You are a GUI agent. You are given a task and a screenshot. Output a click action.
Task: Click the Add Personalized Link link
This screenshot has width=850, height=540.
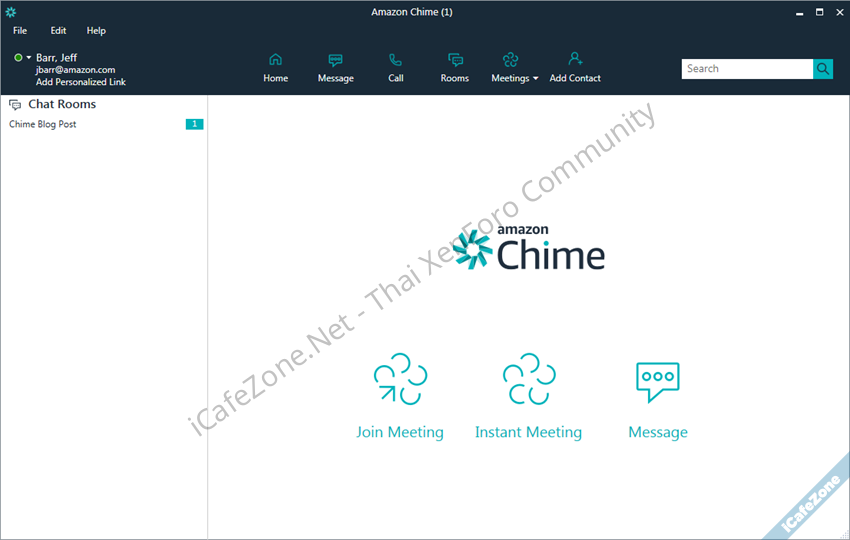click(81, 82)
